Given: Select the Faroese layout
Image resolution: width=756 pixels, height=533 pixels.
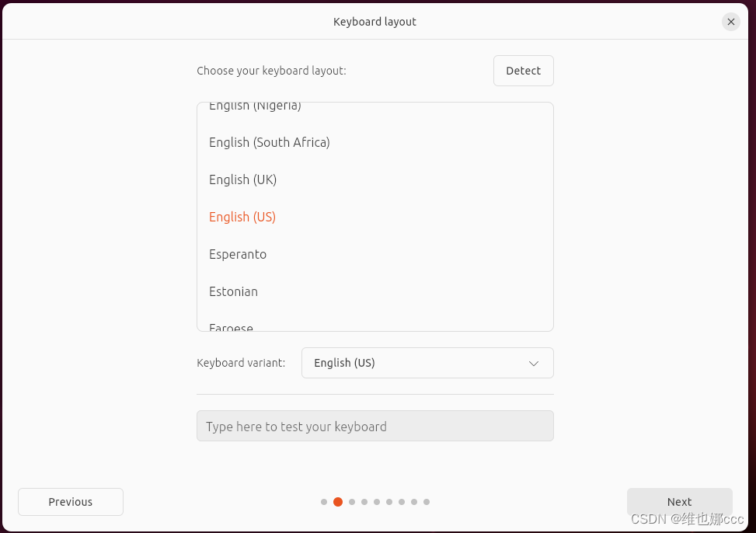Looking at the screenshot, I should (x=230, y=326).
